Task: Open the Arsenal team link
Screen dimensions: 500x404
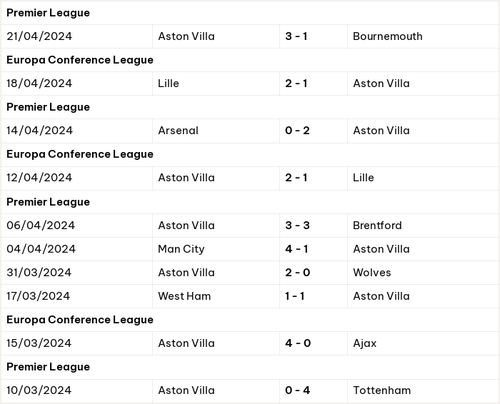Action: [178, 130]
